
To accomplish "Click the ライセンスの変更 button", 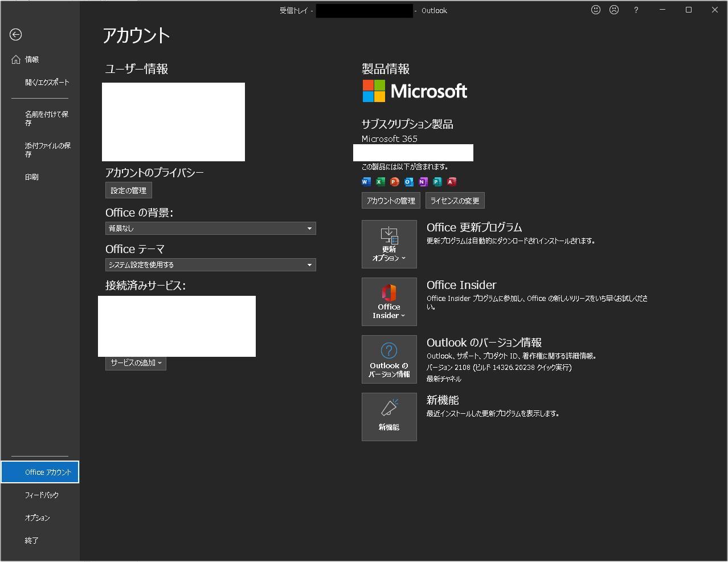I will pyautogui.click(x=455, y=201).
